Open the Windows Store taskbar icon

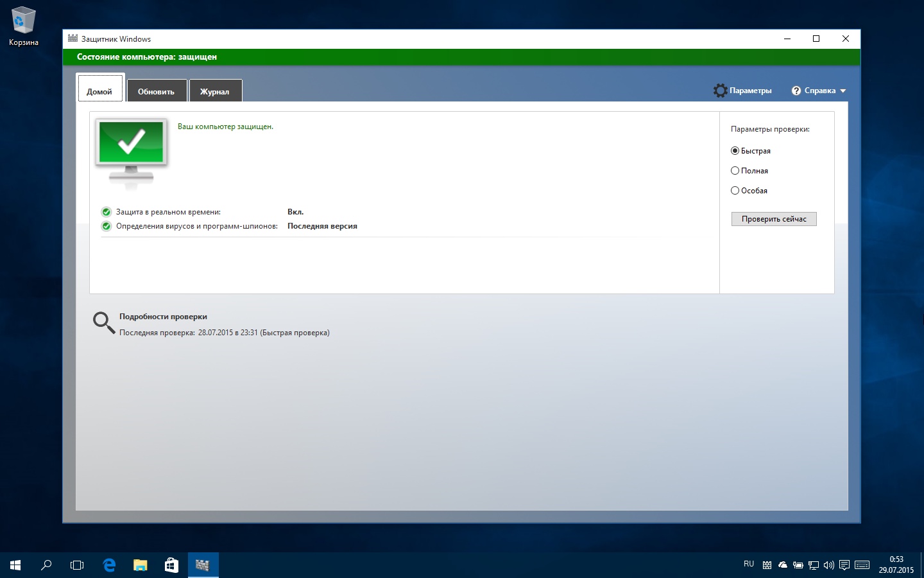click(171, 565)
